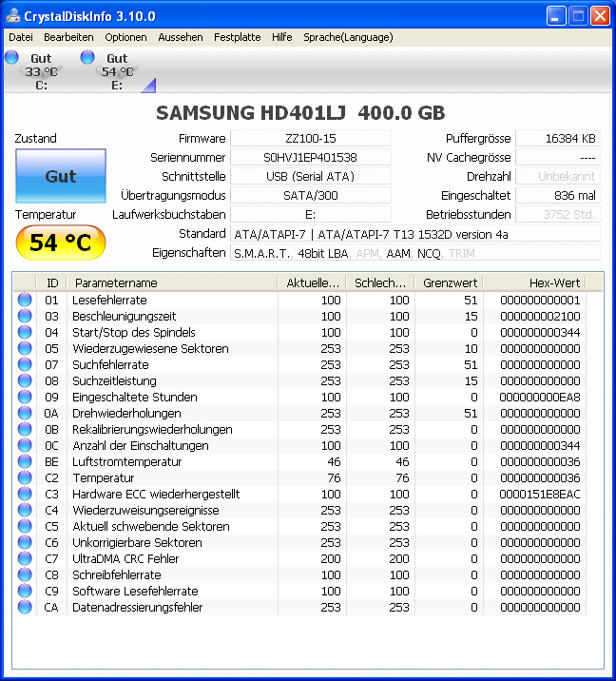Click the Gut health status button
The image size is (616, 681).
coord(61,176)
